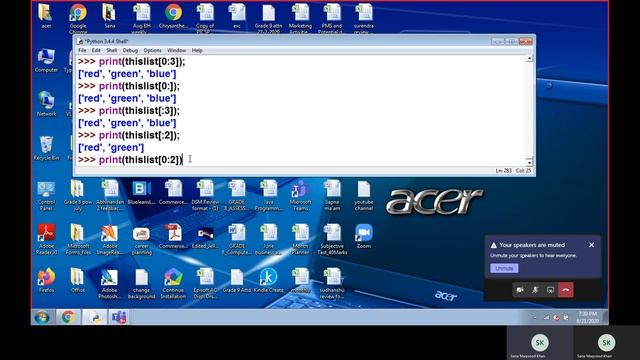Open the career planning desktop icon
The height and width of the screenshot is (360, 640).
pyautogui.click(x=141, y=240)
